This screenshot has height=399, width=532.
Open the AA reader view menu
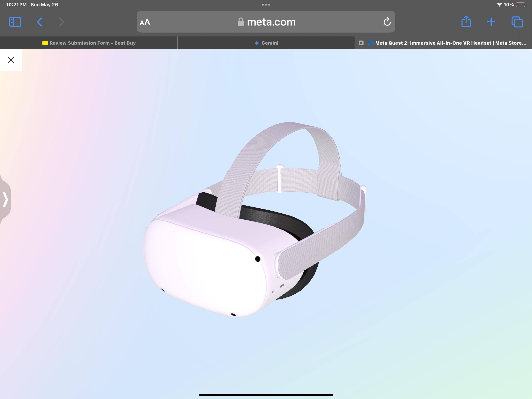click(x=145, y=22)
